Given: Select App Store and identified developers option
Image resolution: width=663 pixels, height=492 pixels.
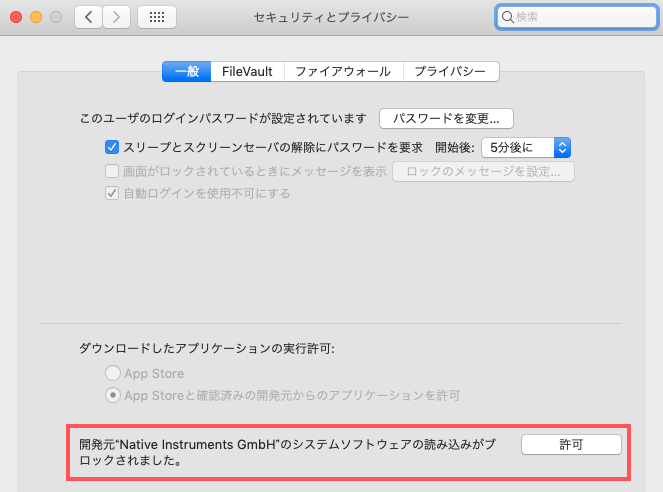Looking at the screenshot, I should pos(112,395).
